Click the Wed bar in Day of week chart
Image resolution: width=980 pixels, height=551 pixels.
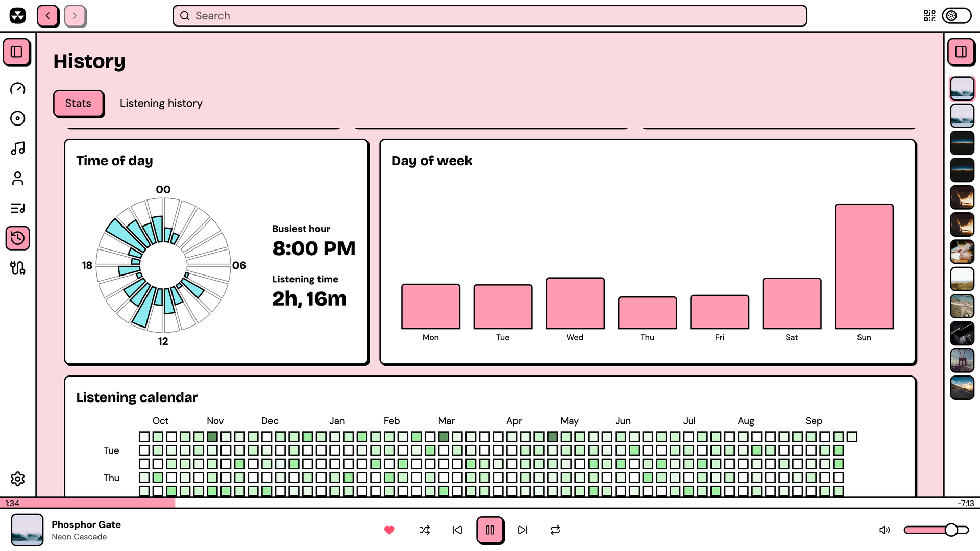click(x=575, y=303)
